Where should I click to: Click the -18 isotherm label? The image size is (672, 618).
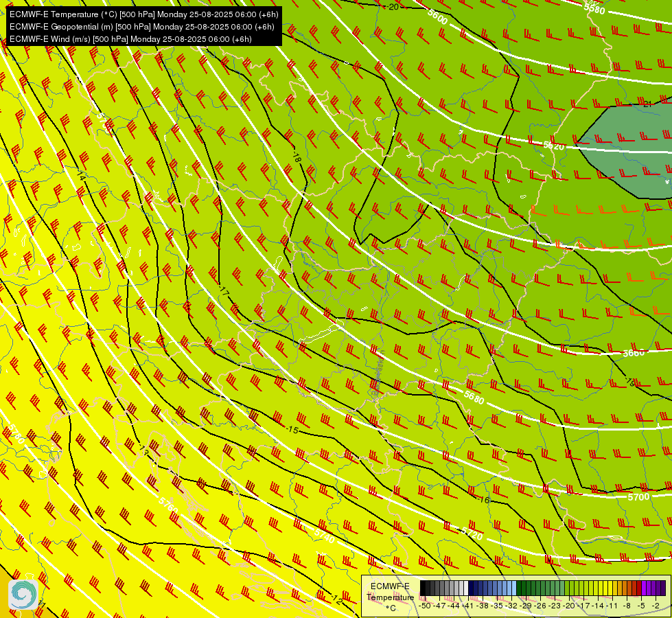[296, 157]
